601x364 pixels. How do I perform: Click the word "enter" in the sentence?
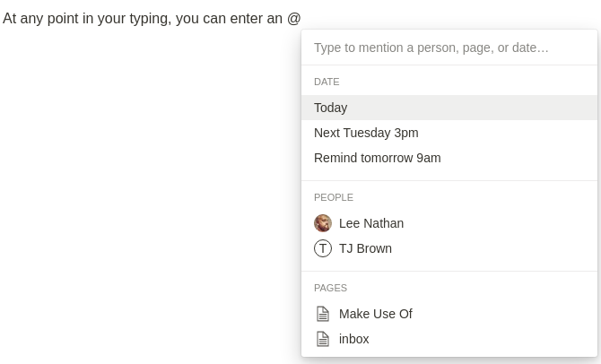[242, 19]
